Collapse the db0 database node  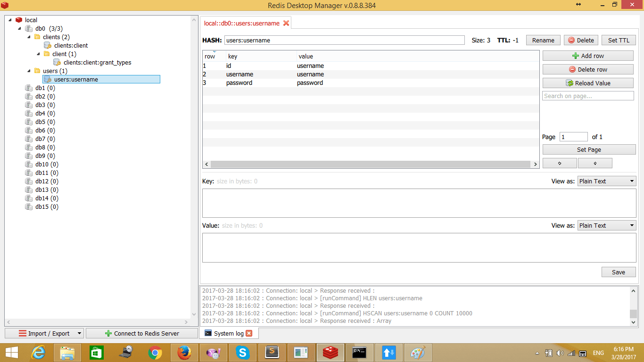pyautogui.click(x=19, y=28)
